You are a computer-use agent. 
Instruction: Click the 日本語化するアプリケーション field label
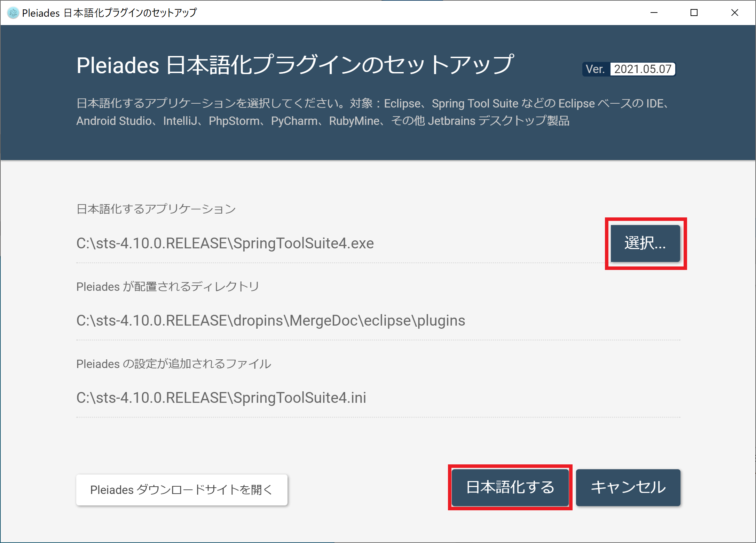coord(156,209)
